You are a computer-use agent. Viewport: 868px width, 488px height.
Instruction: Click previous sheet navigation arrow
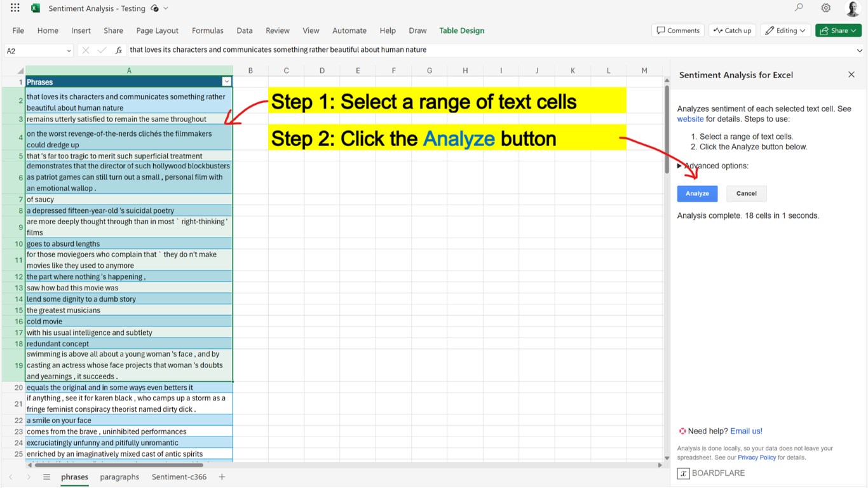[x=11, y=477]
